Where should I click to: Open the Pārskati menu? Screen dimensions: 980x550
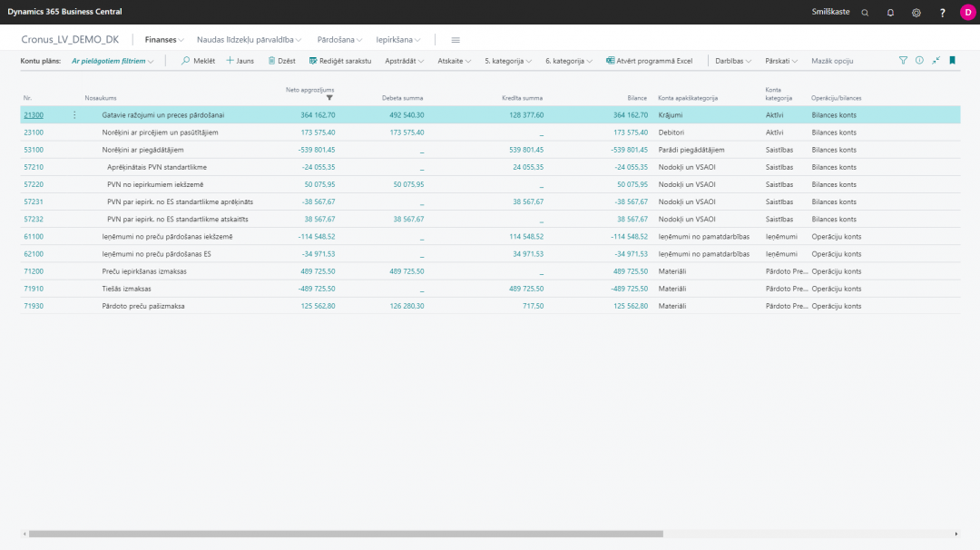pos(781,61)
